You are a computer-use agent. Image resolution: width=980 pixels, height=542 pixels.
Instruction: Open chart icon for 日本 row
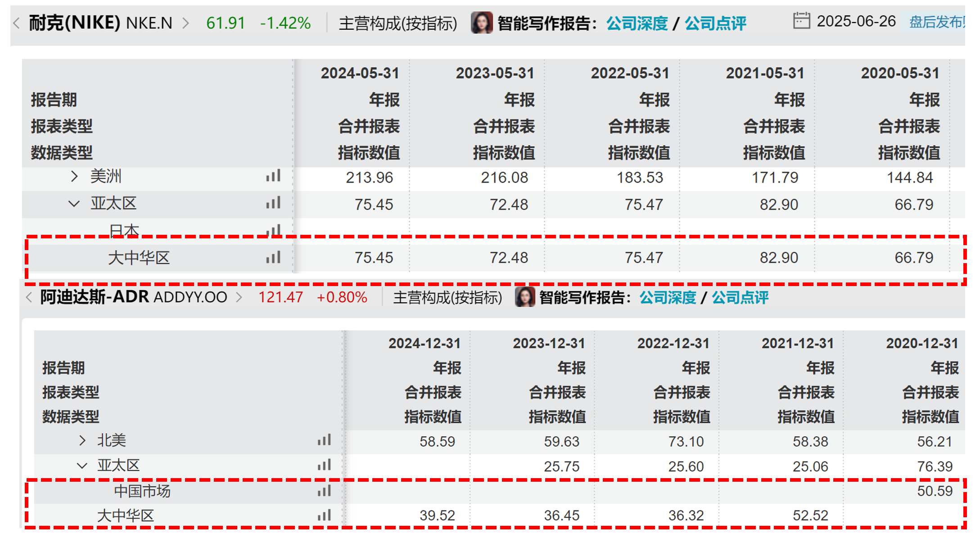click(x=273, y=230)
